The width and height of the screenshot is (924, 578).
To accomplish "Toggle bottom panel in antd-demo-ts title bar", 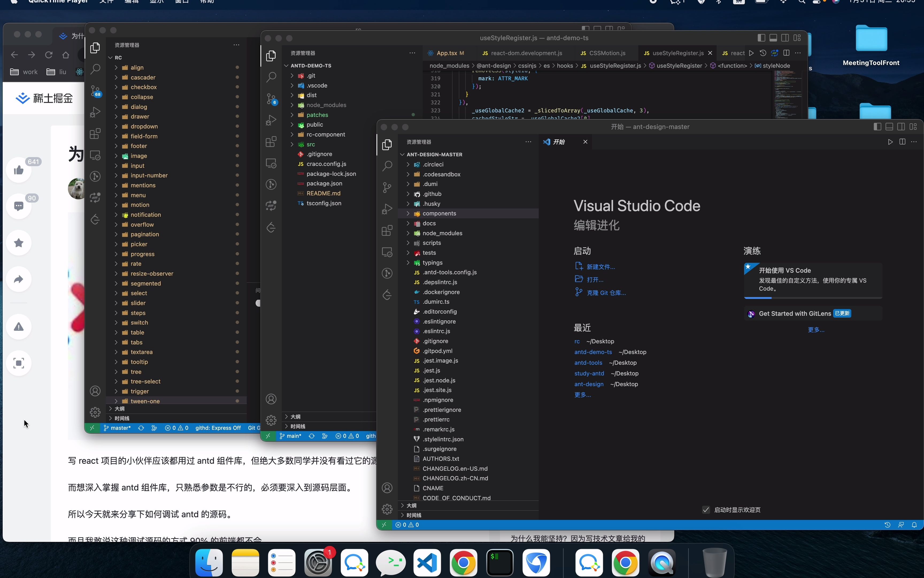I will point(773,37).
